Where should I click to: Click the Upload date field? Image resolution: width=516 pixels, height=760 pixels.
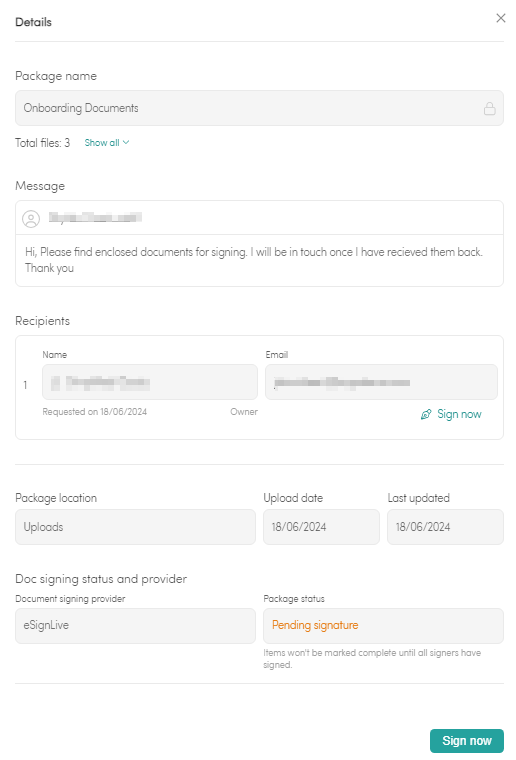[321, 527]
